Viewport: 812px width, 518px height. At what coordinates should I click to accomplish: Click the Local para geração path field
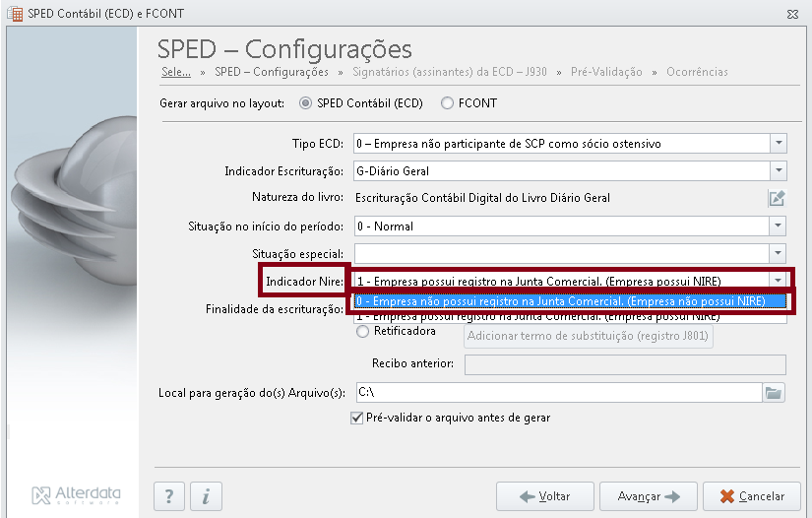click(x=559, y=393)
